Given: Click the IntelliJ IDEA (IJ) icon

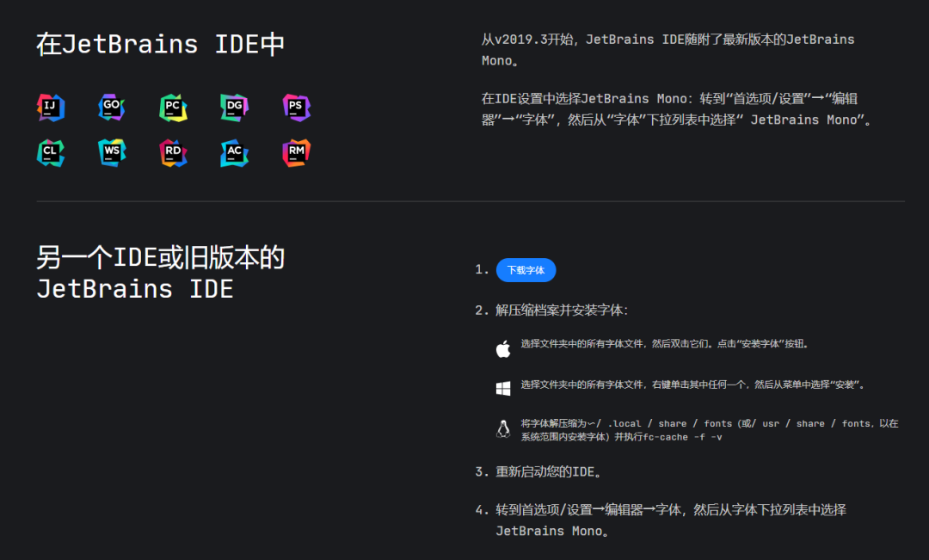Looking at the screenshot, I should tap(51, 108).
